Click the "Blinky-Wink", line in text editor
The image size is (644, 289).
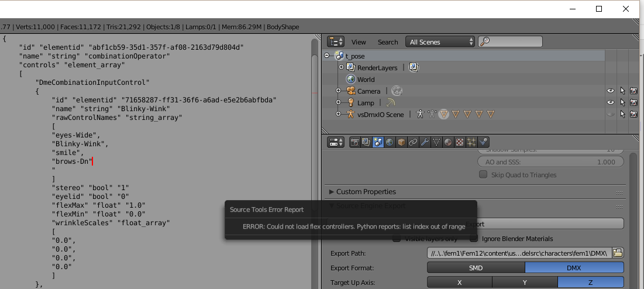(81, 144)
